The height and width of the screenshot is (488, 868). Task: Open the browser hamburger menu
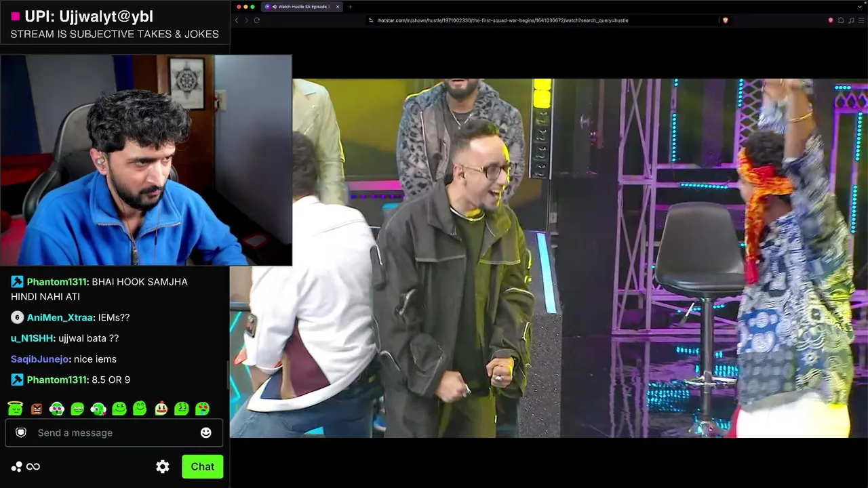[860, 20]
